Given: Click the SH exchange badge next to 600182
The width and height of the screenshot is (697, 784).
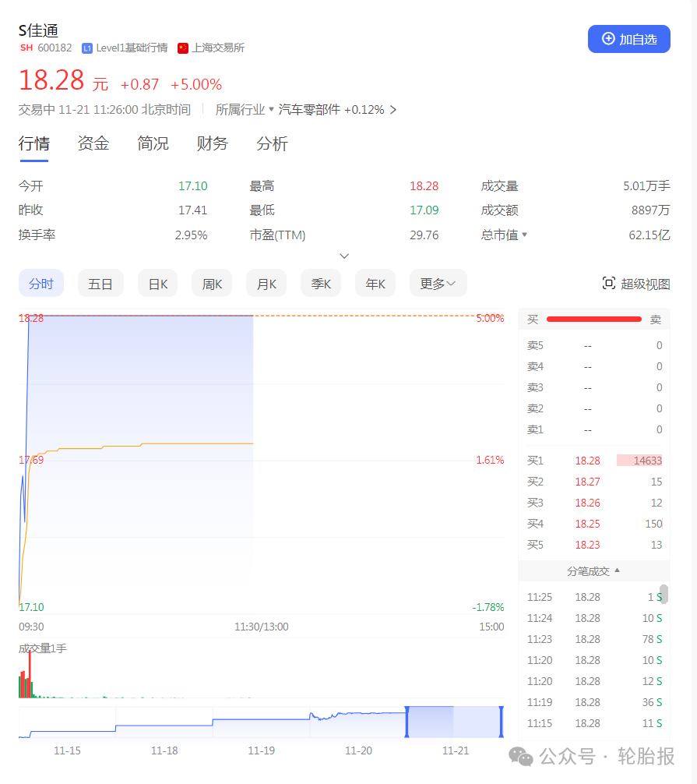Looking at the screenshot, I should (26, 48).
